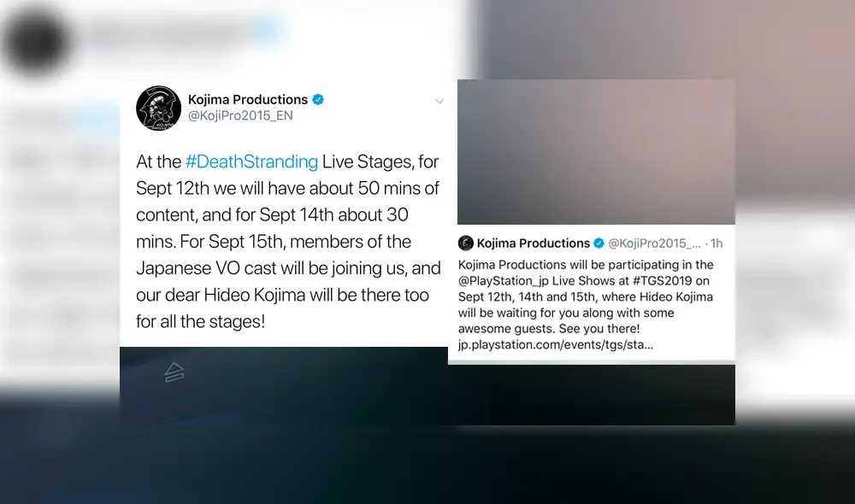The width and height of the screenshot is (855, 504).
Task: Select the small avatar in the embedded tweet
Action: coord(466,243)
